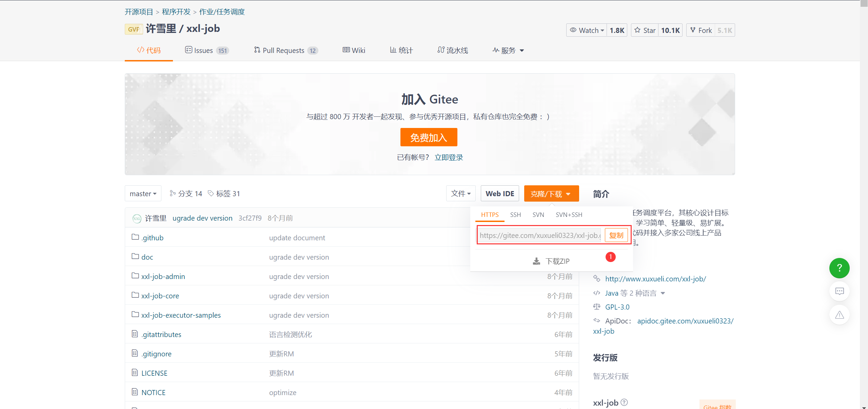Open the .github folder

(x=152, y=238)
